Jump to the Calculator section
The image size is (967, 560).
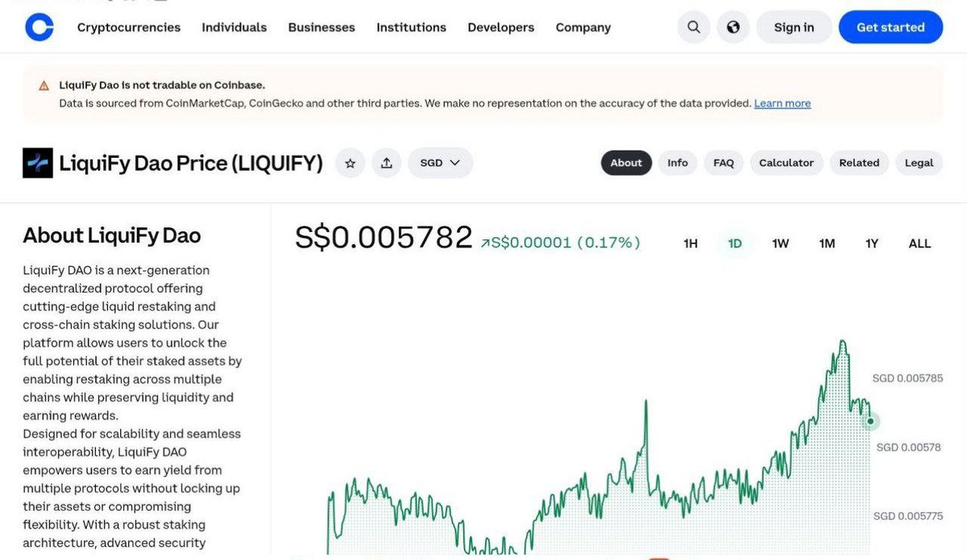coord(786,163)
